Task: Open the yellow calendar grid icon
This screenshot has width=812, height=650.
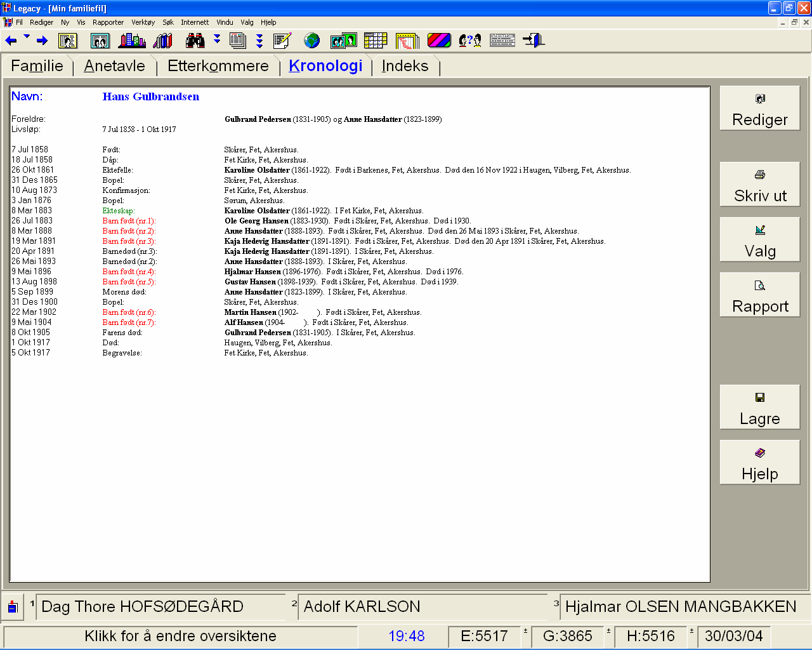Action: 376,41
